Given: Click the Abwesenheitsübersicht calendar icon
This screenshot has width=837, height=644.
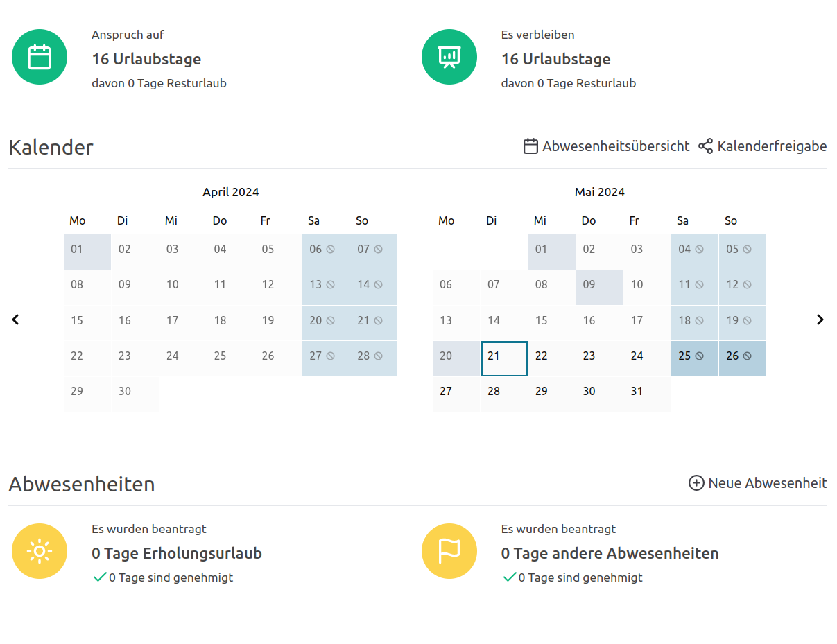Looking at the screenshot, I should coord(530,146).
